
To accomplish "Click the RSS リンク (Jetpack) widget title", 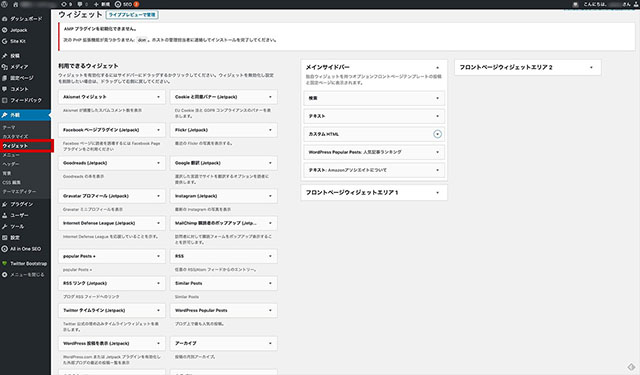I will [84, 283].
